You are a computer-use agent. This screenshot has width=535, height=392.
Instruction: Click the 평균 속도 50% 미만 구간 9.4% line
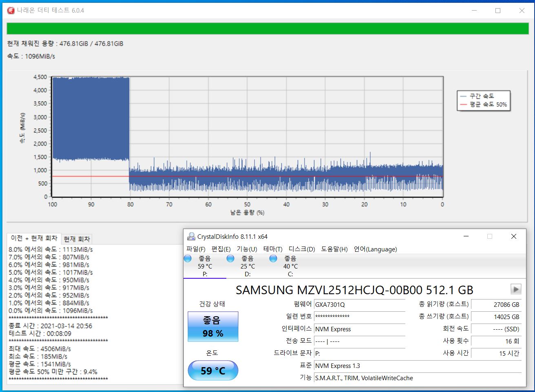[53, 372]
